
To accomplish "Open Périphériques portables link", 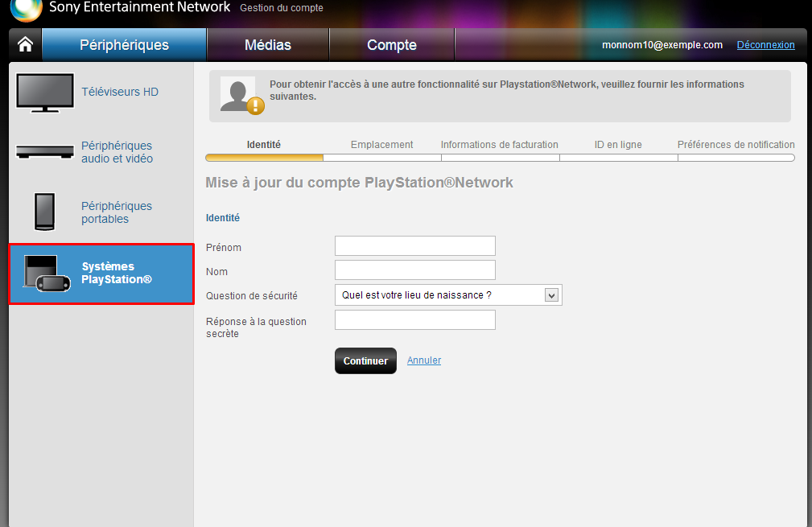I will (x=117, y=212).
